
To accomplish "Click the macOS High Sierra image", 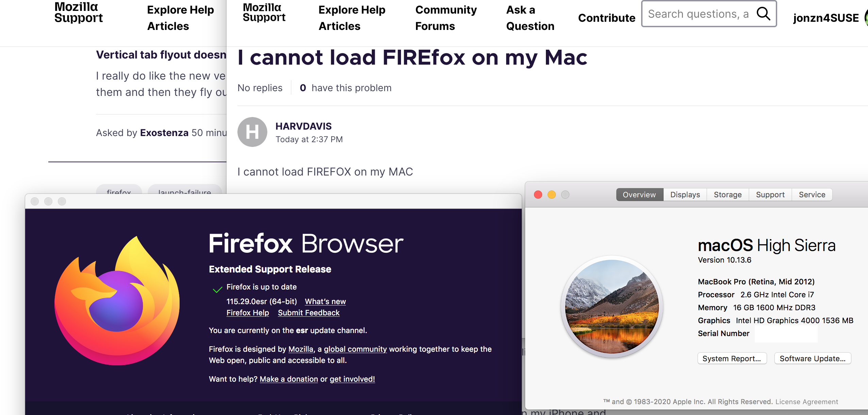I will point(612,306).
